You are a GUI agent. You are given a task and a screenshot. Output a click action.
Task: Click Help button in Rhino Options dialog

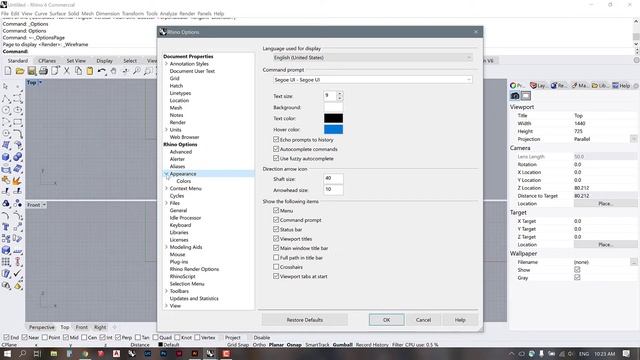460,320
